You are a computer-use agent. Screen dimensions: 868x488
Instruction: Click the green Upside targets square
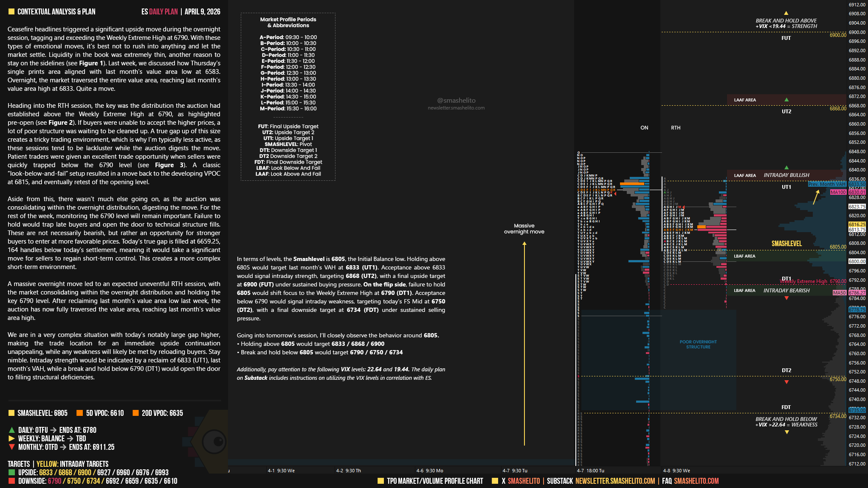coord(11,472)
